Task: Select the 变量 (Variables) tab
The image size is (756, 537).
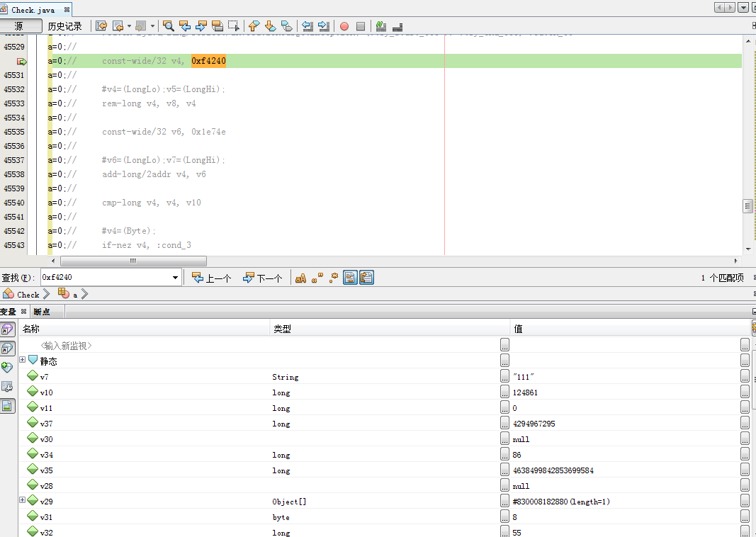Action: pos(9,312)
